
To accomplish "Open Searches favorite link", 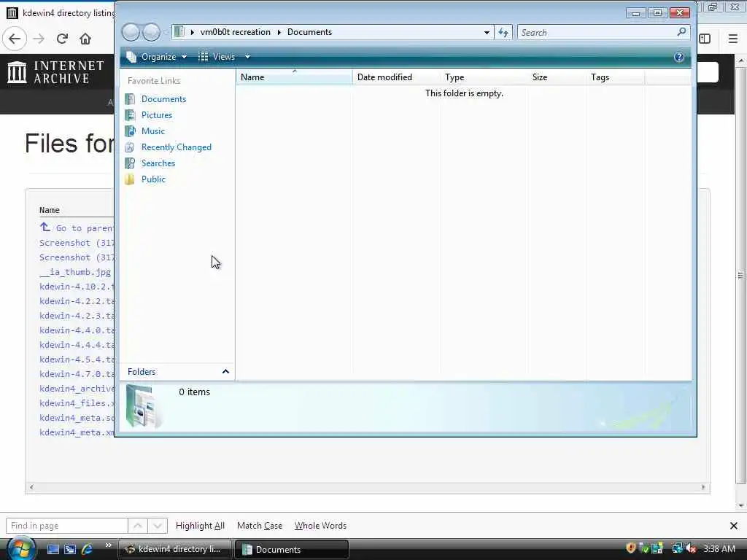I will pos(158,163).
